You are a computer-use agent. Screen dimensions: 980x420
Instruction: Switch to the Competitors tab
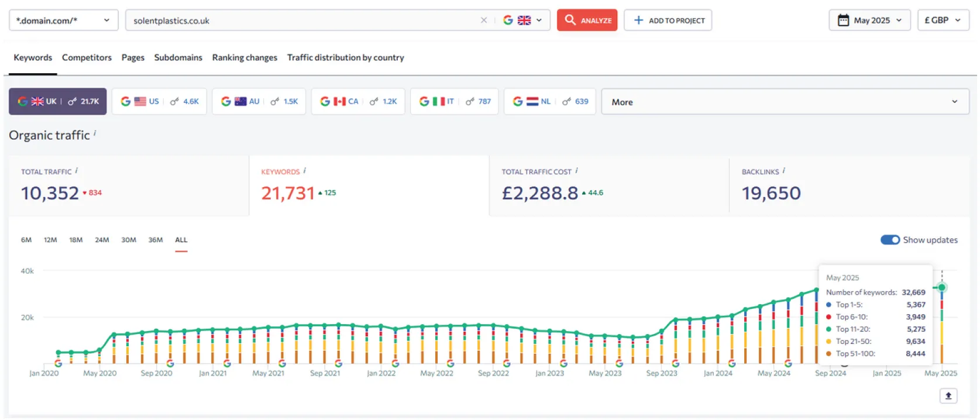pyautogui.click(x=87, y=57)
